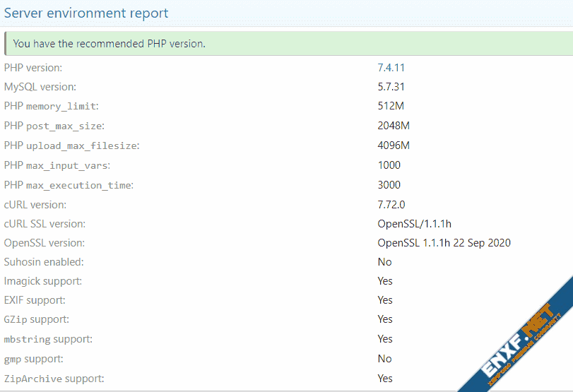Click the upload_max_filesize value 4096M
Viewport: 573px width, 392px height.
tap(394, 145)
